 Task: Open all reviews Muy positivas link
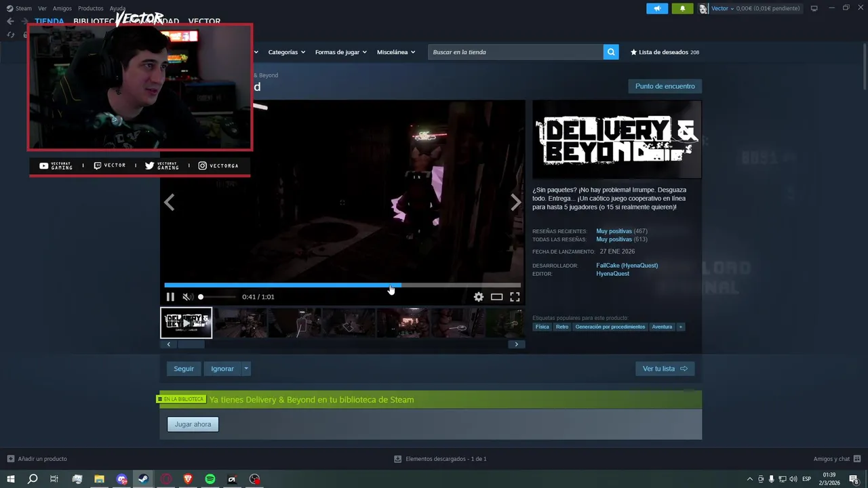coord(614,239)
